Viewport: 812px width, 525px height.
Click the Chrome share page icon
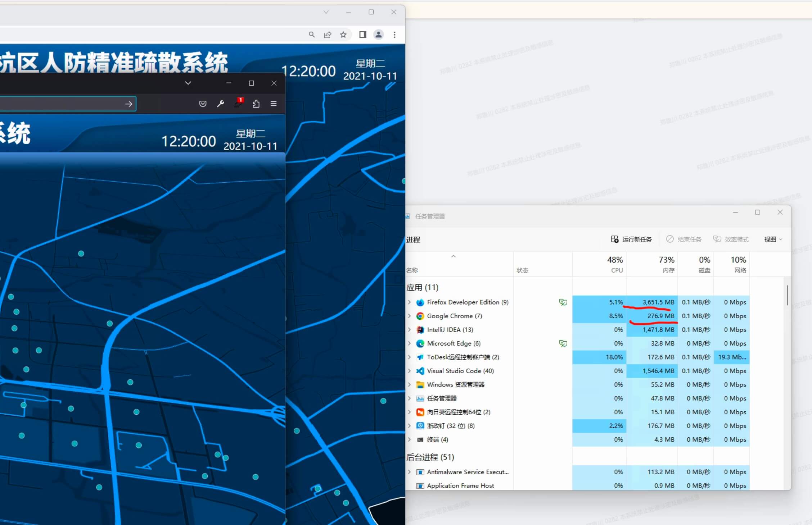pyautogui.click(x=328, y=35)
